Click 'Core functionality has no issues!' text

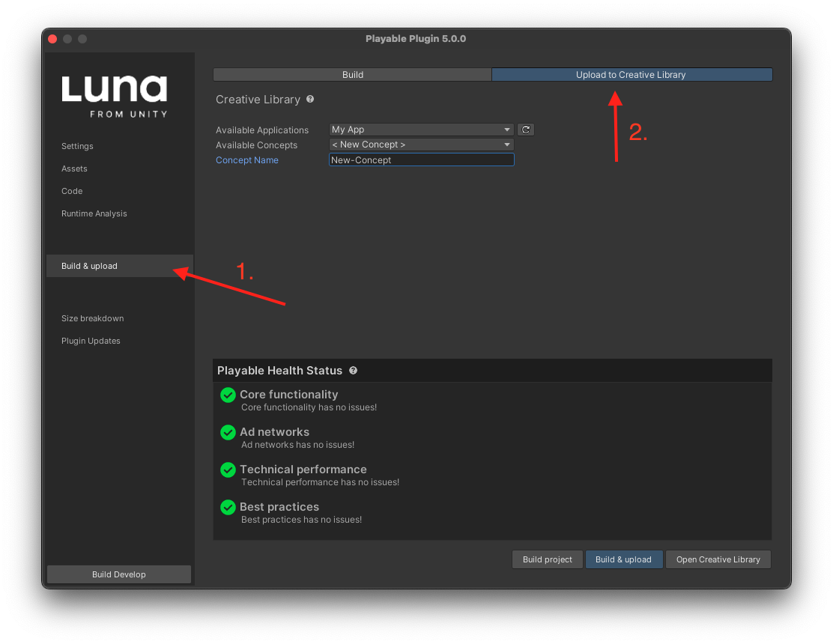click(309, 407)
